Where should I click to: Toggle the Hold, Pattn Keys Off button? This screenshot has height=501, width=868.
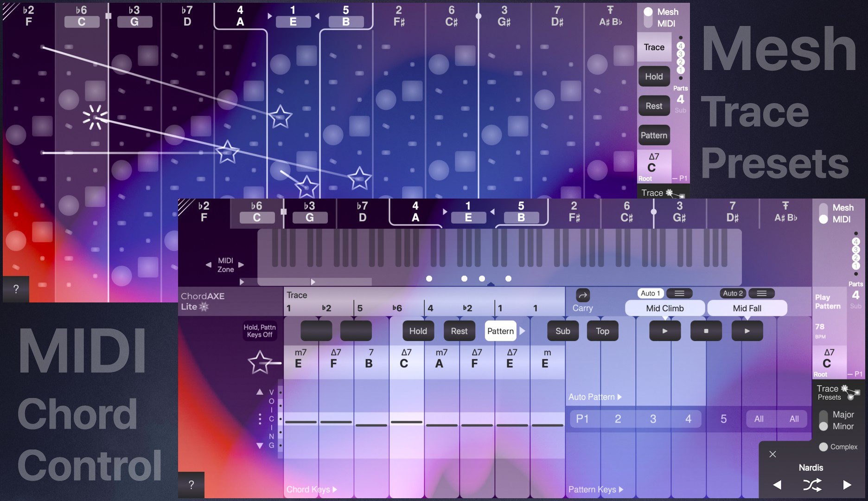(x=260, y=331)
